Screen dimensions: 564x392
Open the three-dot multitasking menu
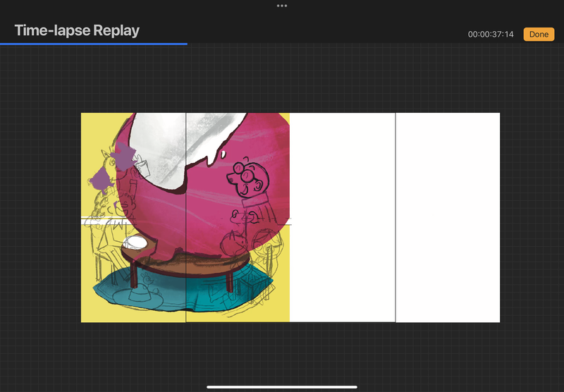282,6
